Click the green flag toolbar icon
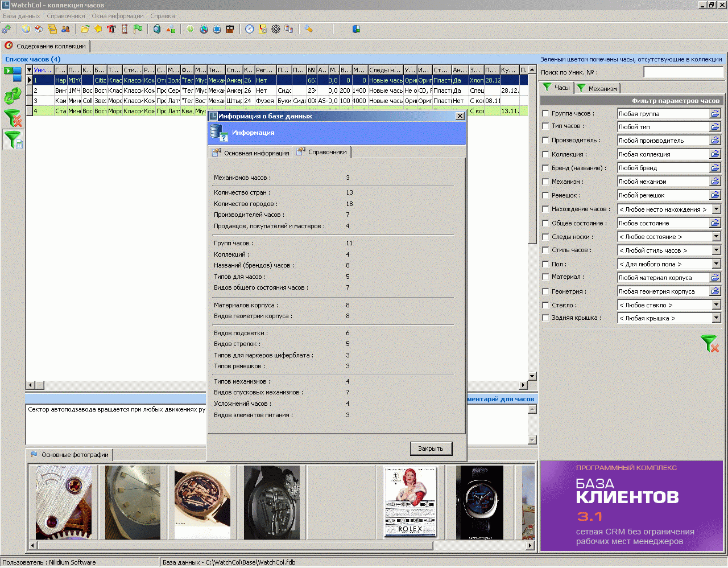Viewport: 728px width, 568px height. pyautogui.click(x=138, y=29)
